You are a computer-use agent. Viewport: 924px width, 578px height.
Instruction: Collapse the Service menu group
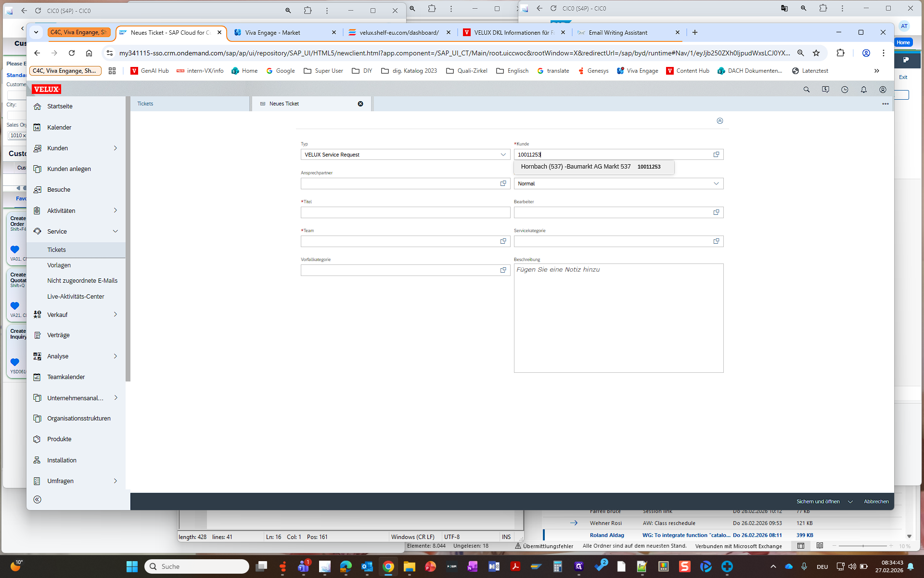[x=115, y=231]
